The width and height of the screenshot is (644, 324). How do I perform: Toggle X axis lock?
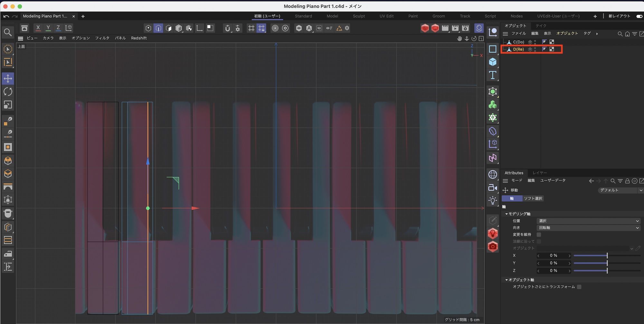tap(38, 28)
